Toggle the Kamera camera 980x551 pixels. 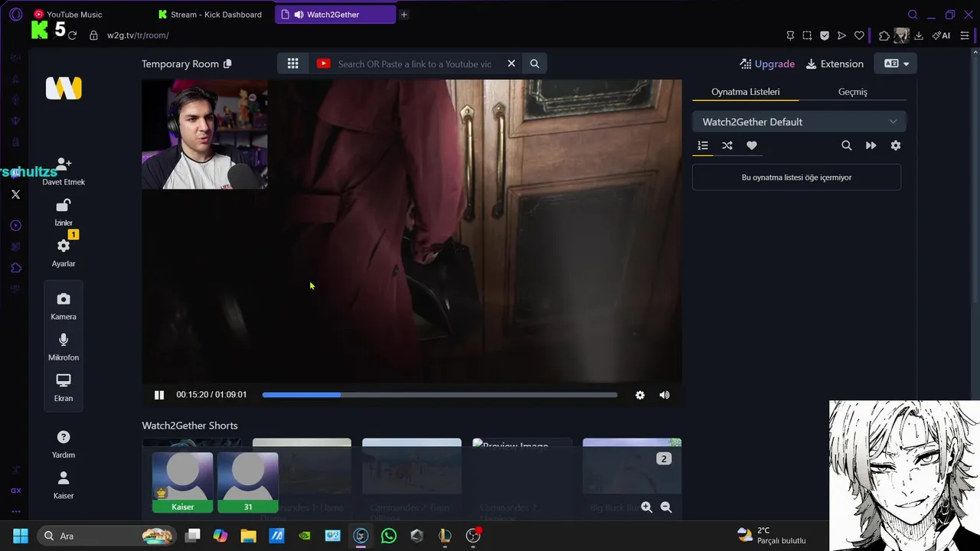click(64, 306)
